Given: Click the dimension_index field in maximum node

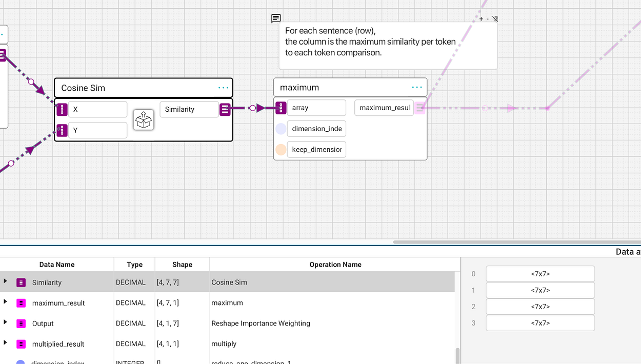Looking at the screenshot, I should [x=316, y=129].
